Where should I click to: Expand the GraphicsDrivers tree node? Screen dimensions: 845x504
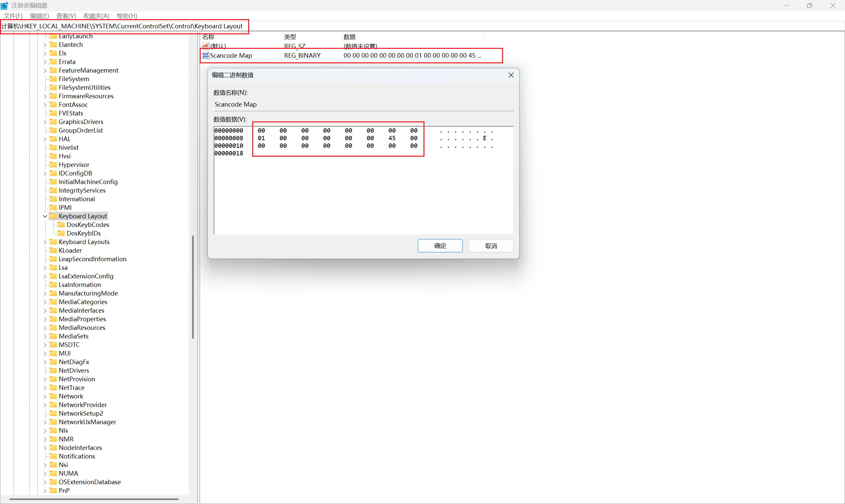point(45,122)
